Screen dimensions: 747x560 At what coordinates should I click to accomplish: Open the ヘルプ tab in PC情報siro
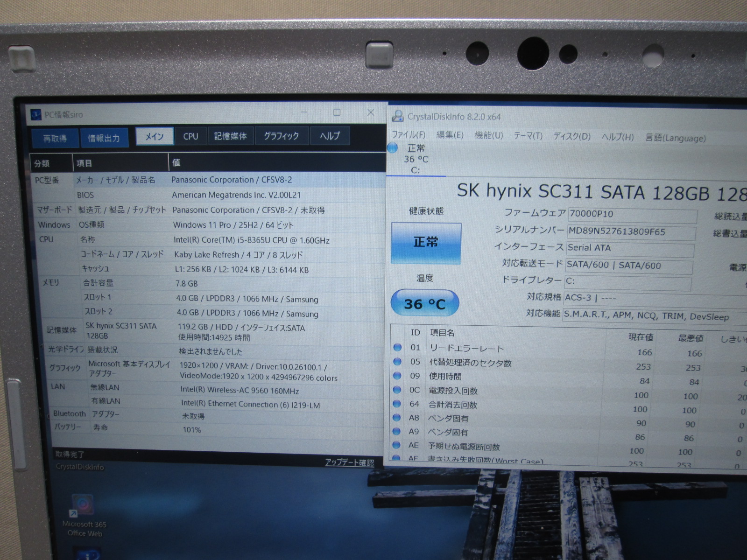pyautogui.click(x=330, y=136)
